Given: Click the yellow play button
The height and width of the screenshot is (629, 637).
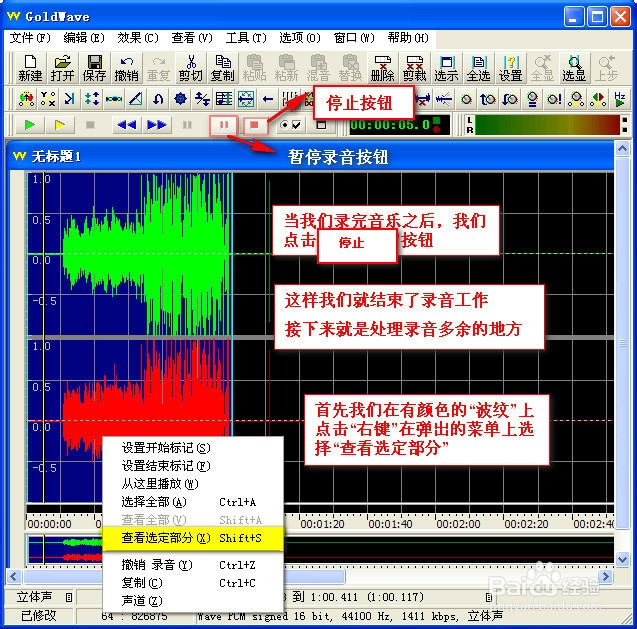Looking at the screenshot, I should point(60,125).
